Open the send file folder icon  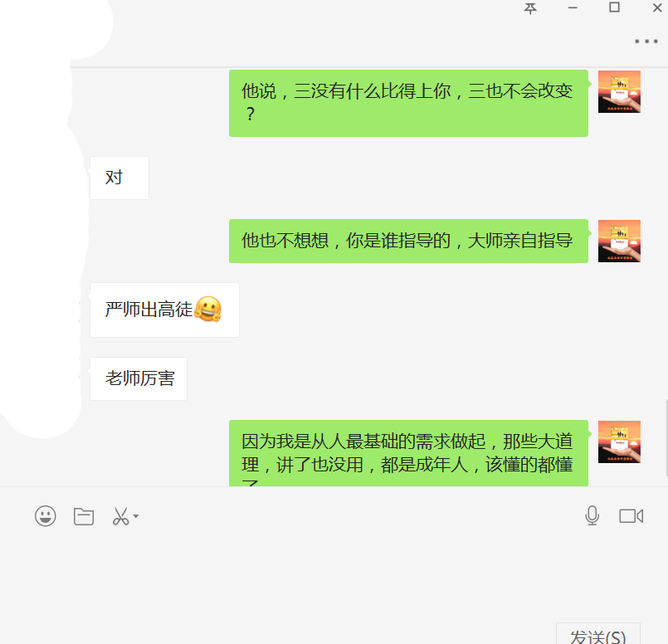pos(84,516)
